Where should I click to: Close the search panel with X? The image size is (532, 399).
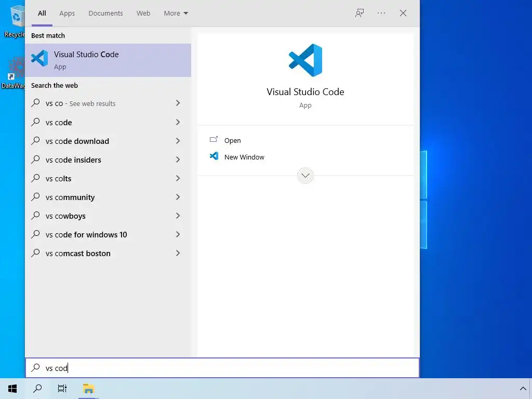tap(403, 13)
